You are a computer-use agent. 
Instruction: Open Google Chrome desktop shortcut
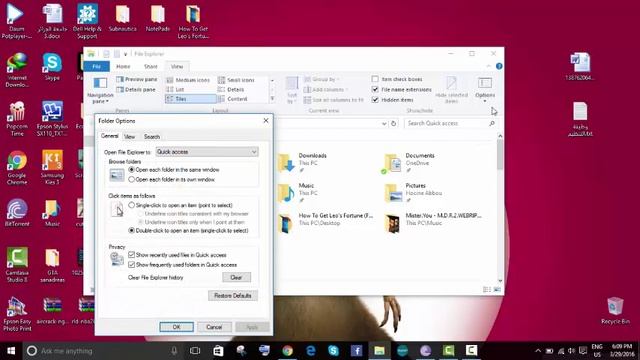17,168
